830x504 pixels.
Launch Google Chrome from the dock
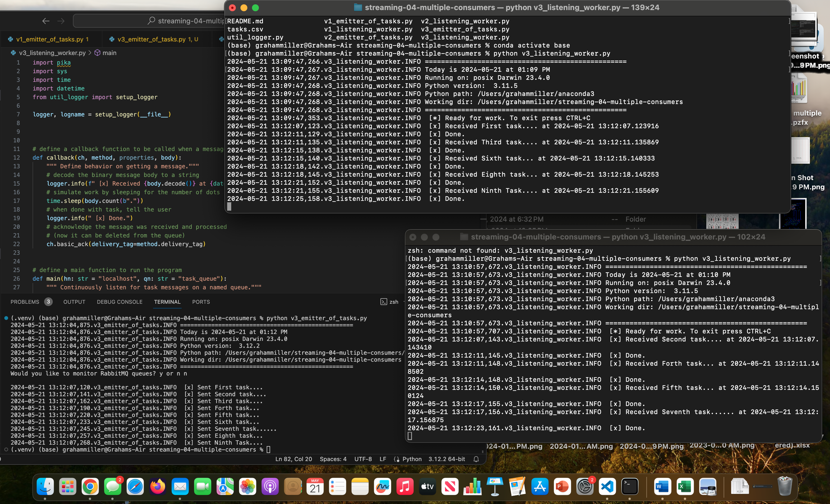pyautogui.click(x=90, y=486)
